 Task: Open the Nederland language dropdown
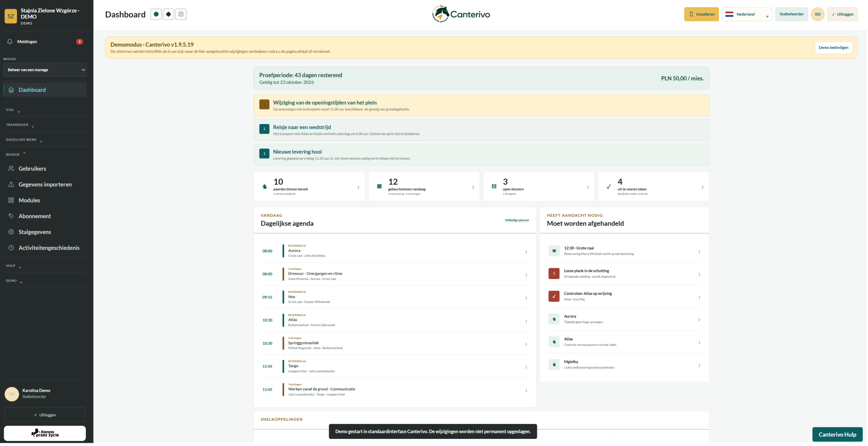point(747,14)
